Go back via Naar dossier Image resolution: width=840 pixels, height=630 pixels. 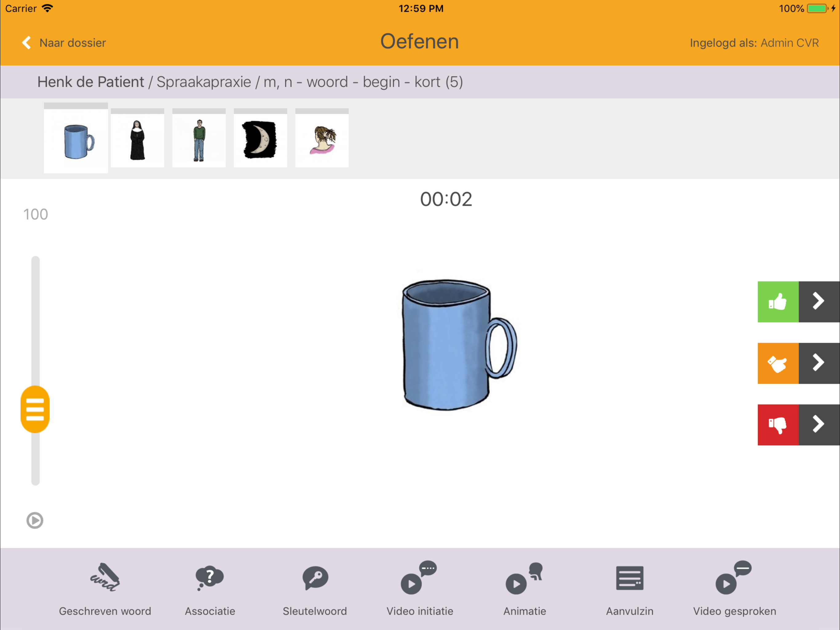click(x=65, y=43)
